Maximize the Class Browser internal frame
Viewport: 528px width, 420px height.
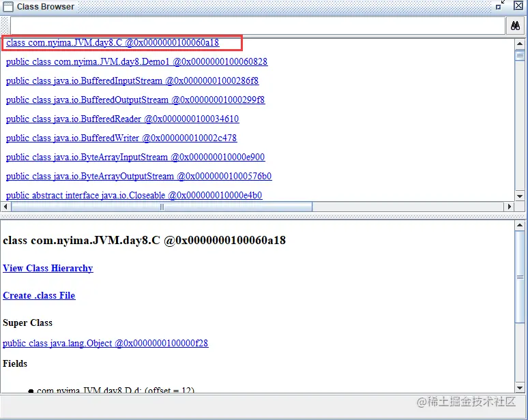501,5
